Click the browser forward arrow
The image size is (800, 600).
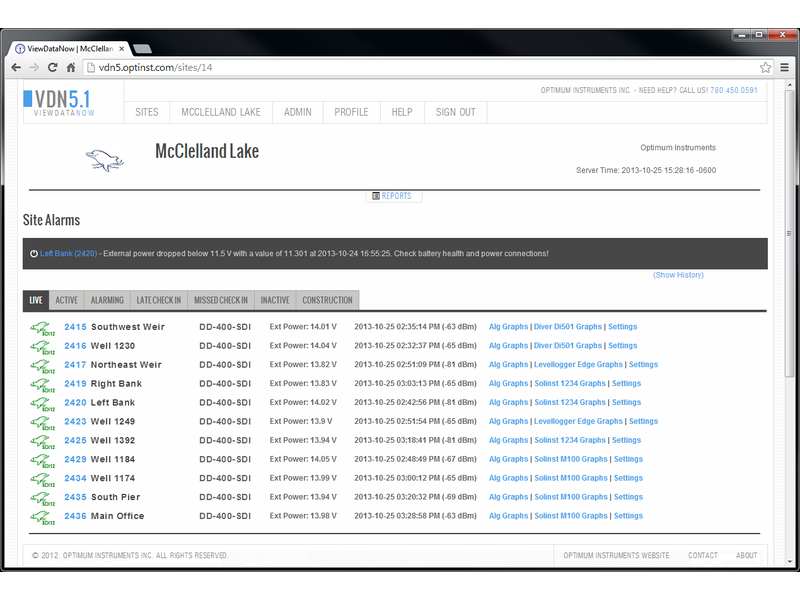click(x=34, y=67)
